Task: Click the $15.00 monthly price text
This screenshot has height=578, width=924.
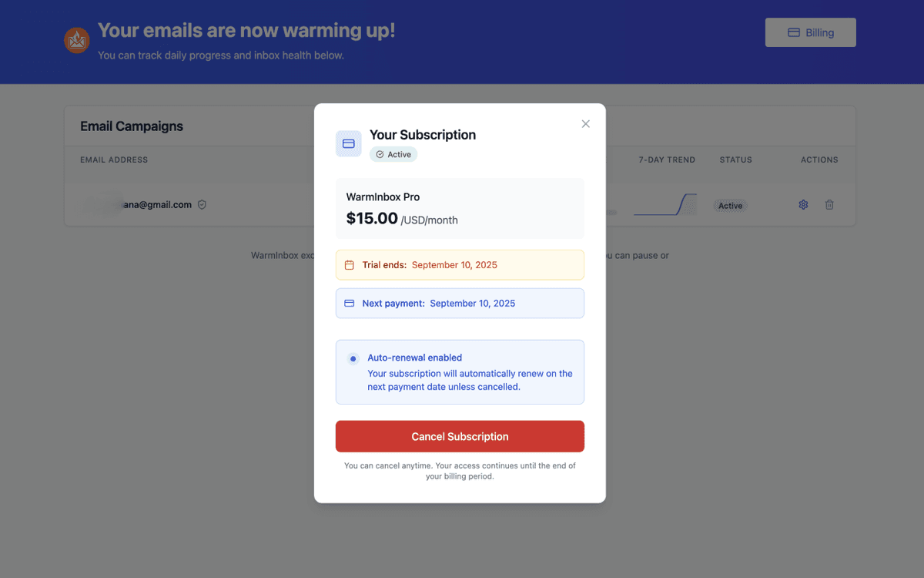Action: coord(372,218)
